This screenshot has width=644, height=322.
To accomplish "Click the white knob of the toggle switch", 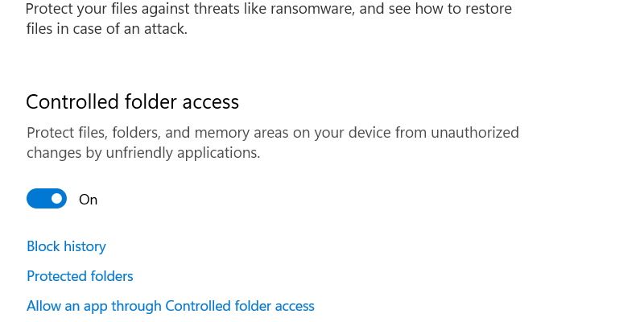I will (x=56, y=199).
